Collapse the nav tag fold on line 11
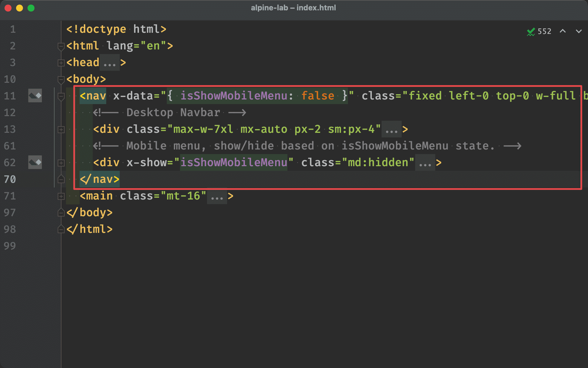This screenshot has height=368, width=588. 61,96
